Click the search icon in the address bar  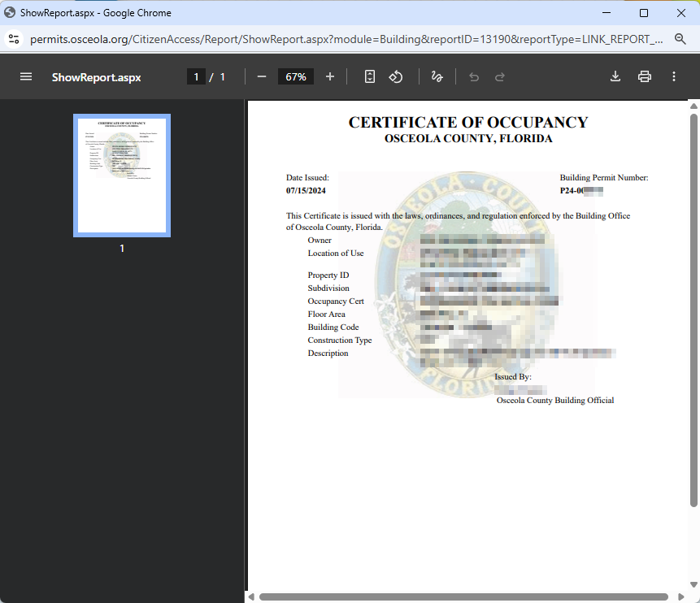[x=681, y=37]
